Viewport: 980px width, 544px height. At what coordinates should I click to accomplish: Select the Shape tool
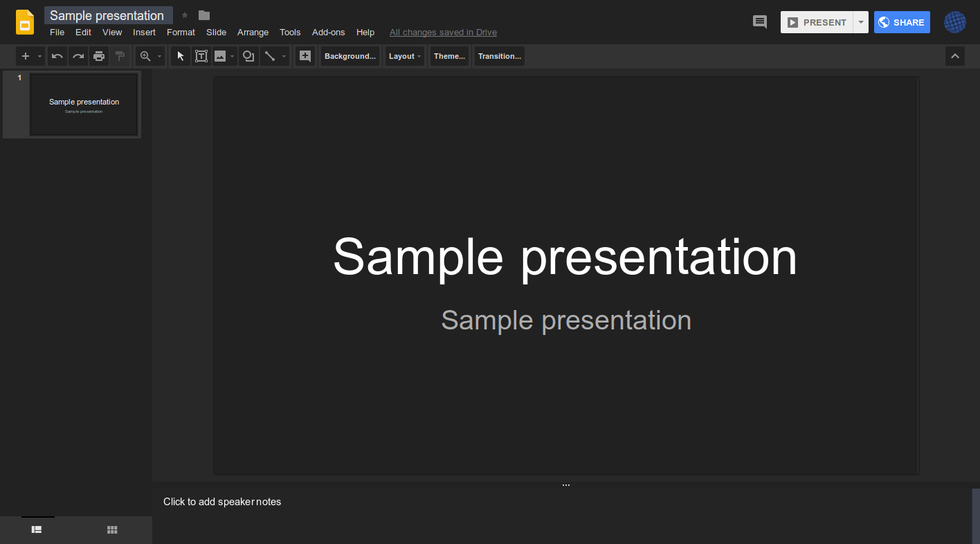click(248, 56)
